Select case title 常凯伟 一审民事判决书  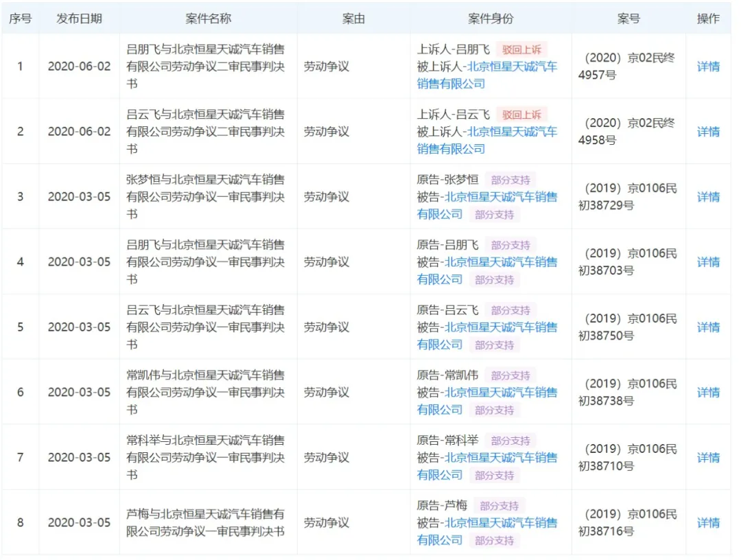206,393
